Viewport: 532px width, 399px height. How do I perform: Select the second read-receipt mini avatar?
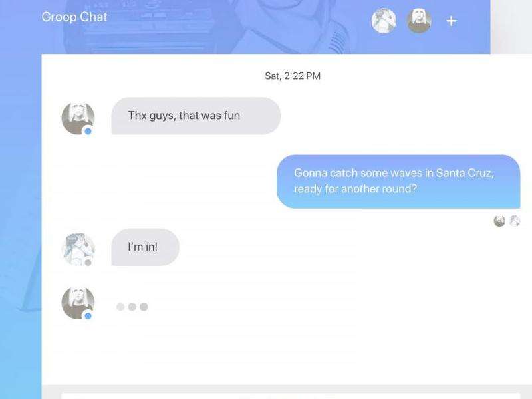click(x=515, y=221)
